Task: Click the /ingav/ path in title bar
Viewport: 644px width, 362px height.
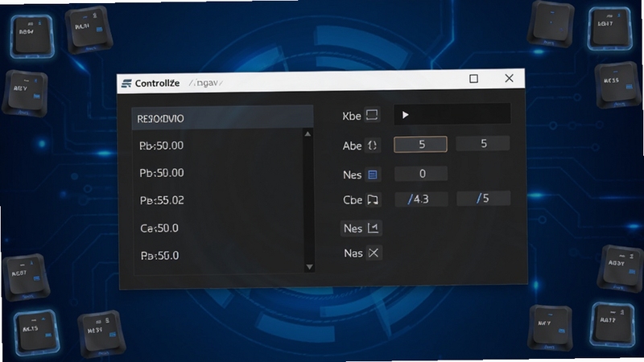Action: point(206,83)
